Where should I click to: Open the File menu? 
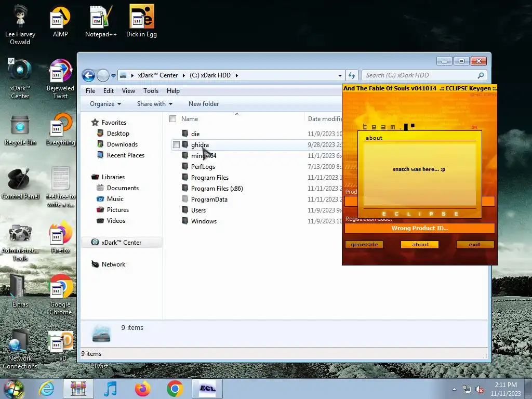point(90,91)
